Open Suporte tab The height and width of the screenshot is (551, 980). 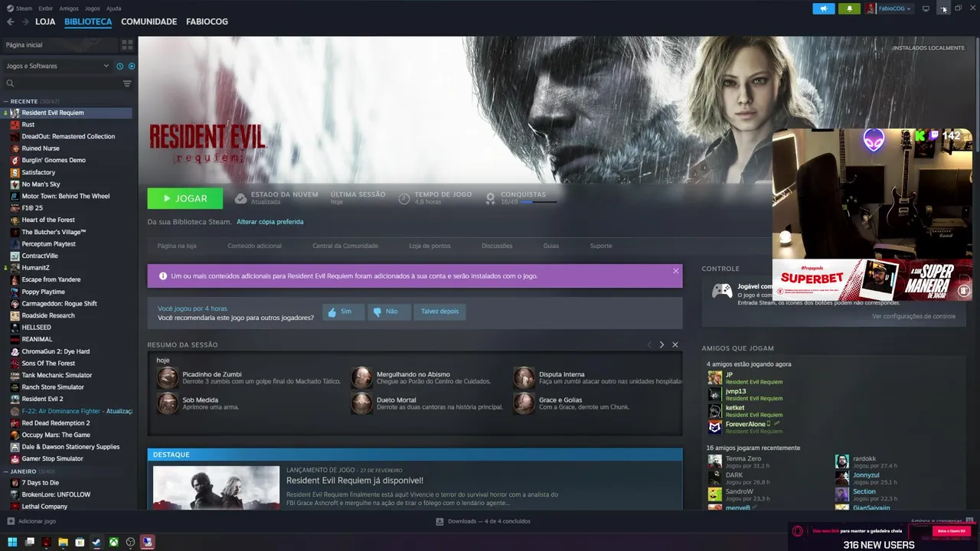click(601, 246)
